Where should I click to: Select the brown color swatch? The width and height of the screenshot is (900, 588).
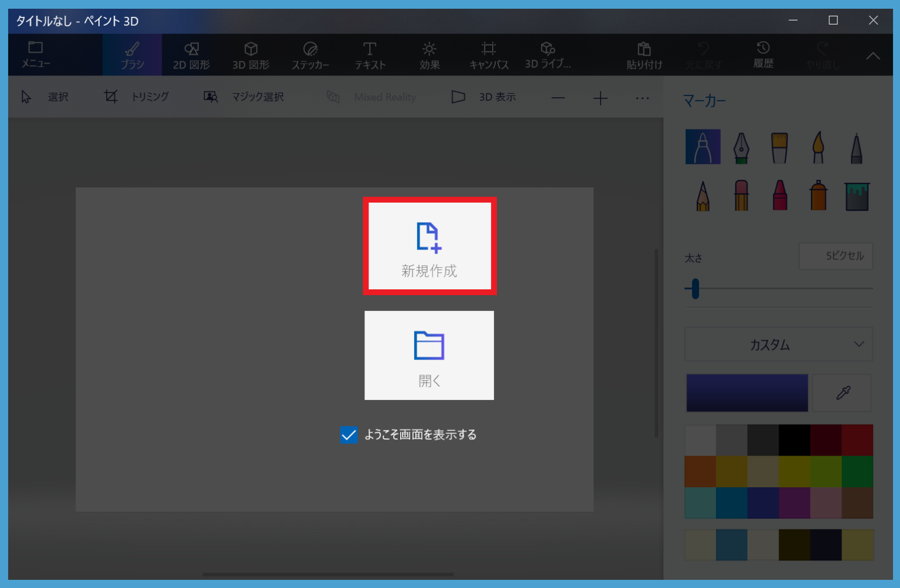tap(857, 502)
